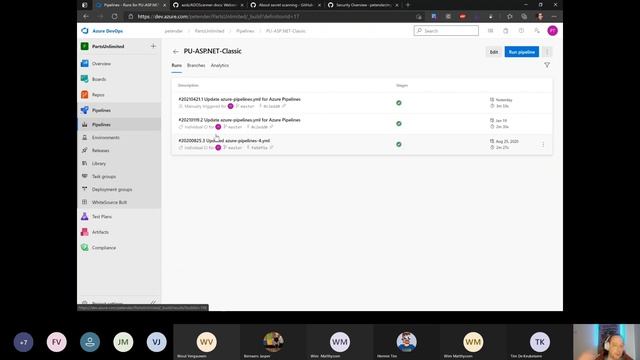This screenshot has width=640, height=360.
Task: Click the browser refresh button
Action: (115, 17)
